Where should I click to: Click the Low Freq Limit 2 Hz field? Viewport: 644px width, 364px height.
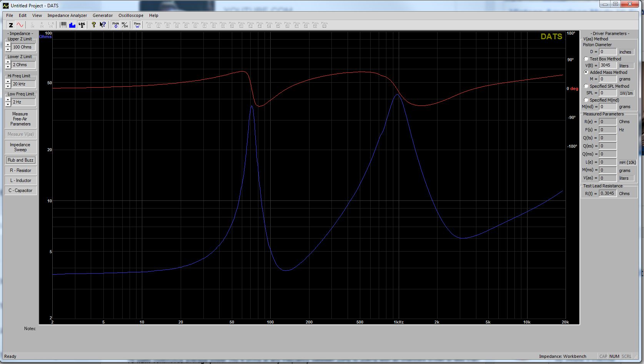point(23,102)
